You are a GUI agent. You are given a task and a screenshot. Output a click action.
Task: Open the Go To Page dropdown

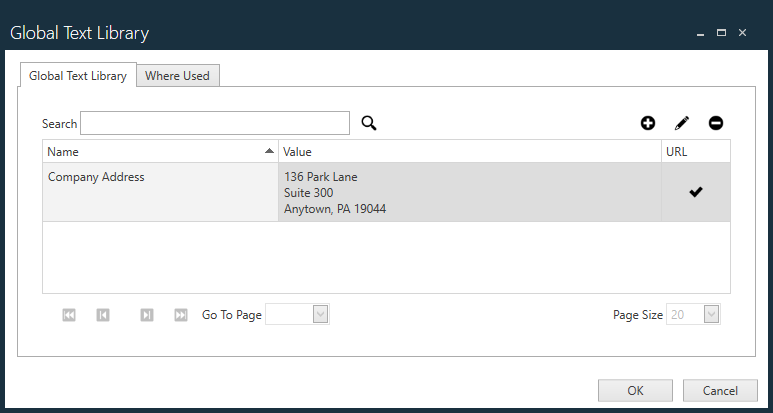click(320, 315)
